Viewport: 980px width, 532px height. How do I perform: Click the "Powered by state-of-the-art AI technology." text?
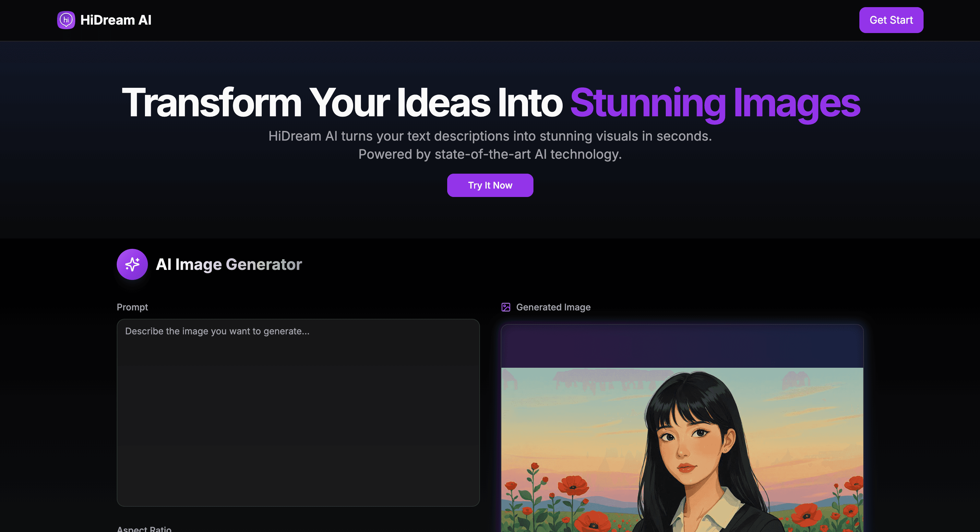[x=490, y=154]
